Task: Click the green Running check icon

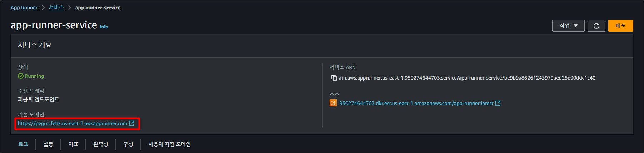Action: coord(21,76)
